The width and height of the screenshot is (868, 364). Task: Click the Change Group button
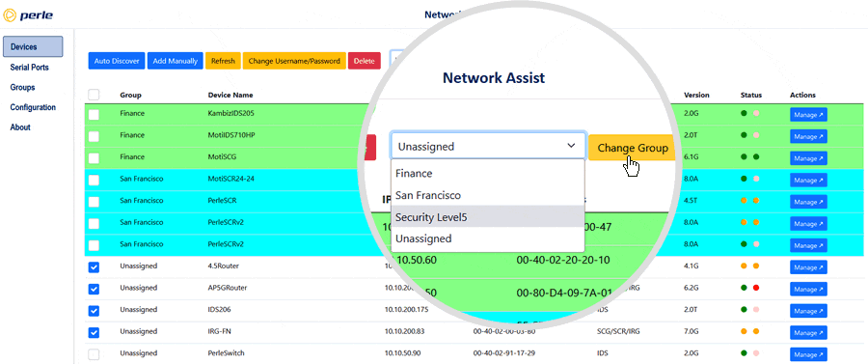click(632, 148)
